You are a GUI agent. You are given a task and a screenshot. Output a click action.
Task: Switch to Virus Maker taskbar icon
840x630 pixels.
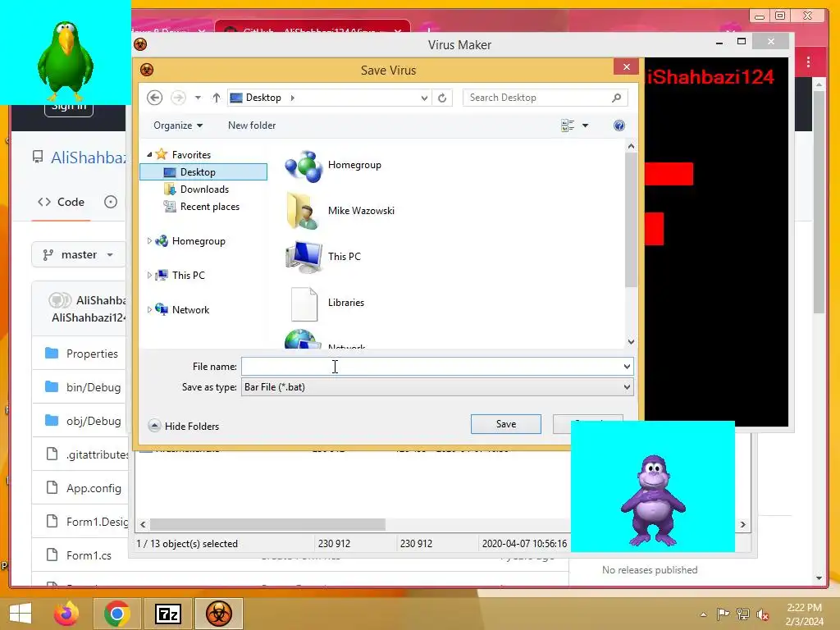218,614
